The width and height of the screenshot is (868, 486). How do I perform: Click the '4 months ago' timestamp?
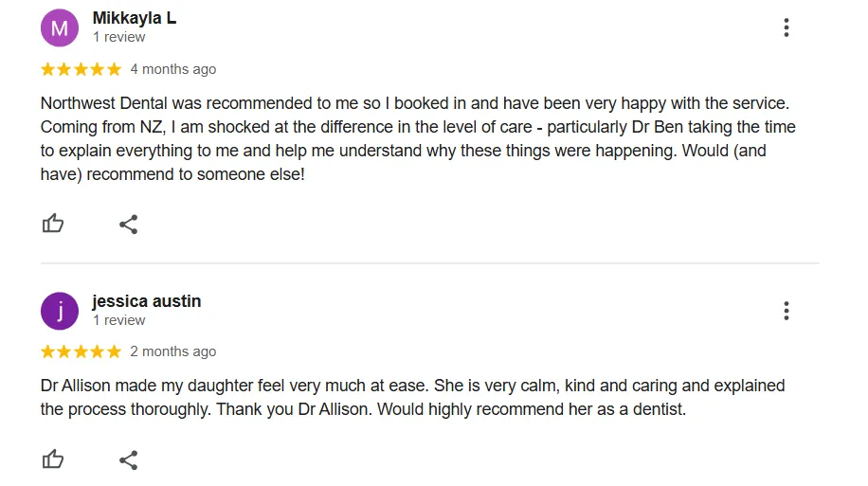[173, 69]
